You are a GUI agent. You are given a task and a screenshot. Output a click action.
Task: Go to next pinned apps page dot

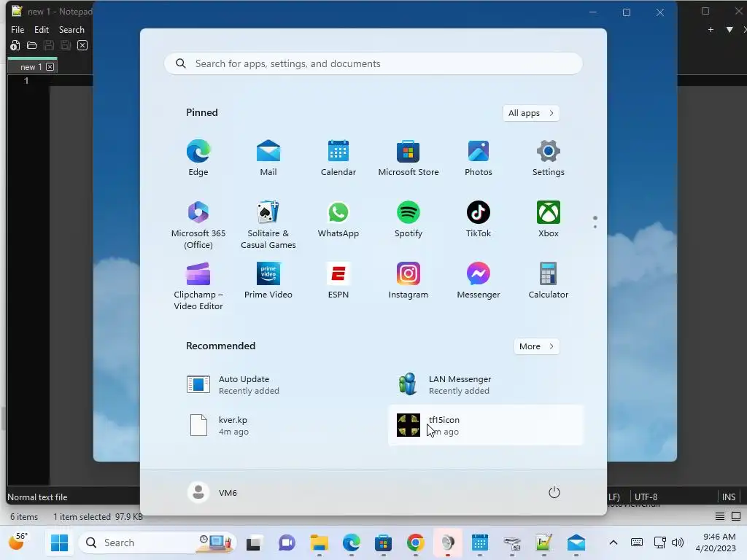(x=595, y=227)
